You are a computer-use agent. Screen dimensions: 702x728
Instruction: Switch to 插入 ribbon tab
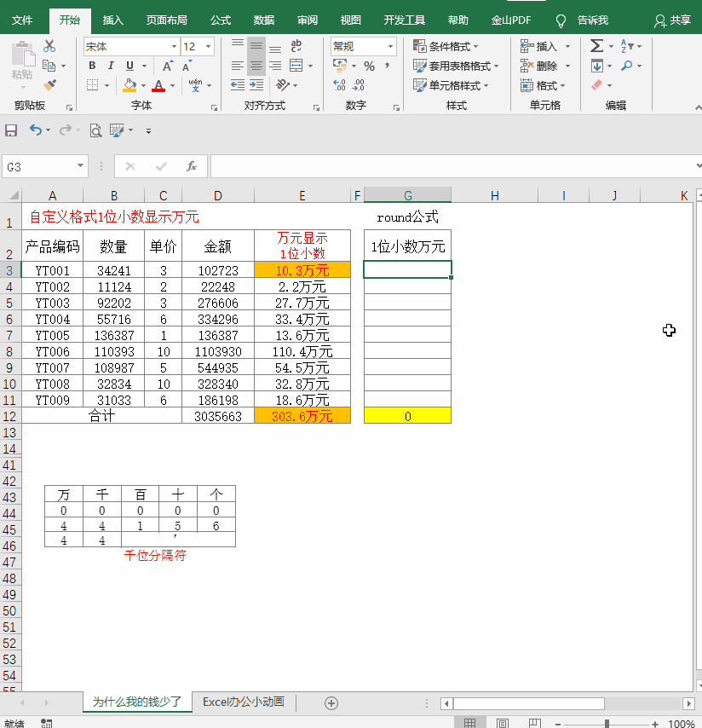tap(112, 20)
